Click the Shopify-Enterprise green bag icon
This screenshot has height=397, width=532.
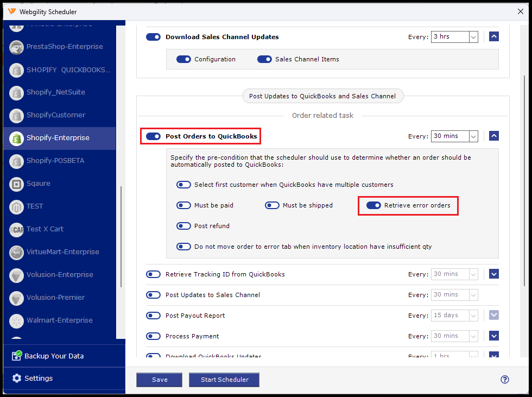[x=16, y=138]
